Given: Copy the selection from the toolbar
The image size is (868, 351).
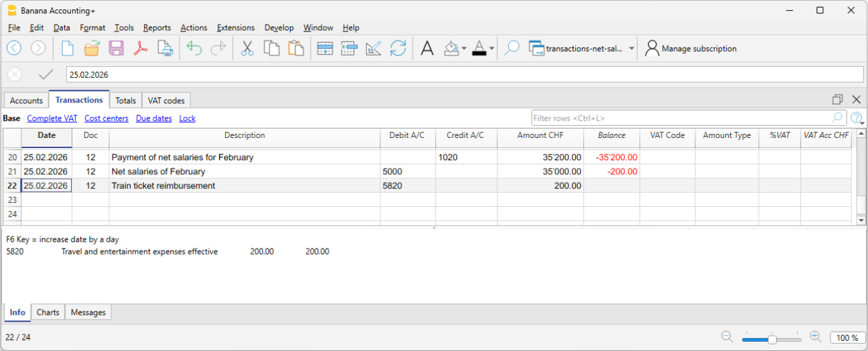Looking at the screenshot, I should (x=271, y=48).
